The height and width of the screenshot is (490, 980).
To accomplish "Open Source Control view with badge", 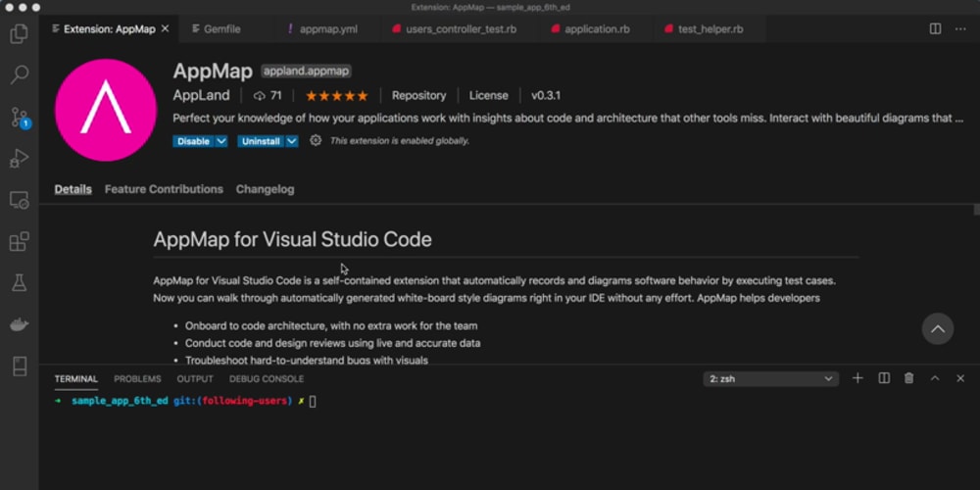I will pyautogui.click(x=20, y=118).
